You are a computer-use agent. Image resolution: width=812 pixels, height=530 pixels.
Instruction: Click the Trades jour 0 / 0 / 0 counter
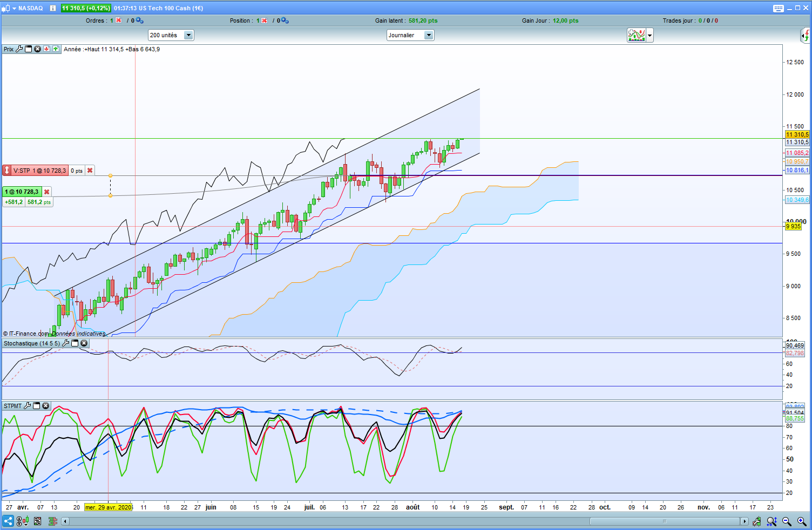pos(708,21)
